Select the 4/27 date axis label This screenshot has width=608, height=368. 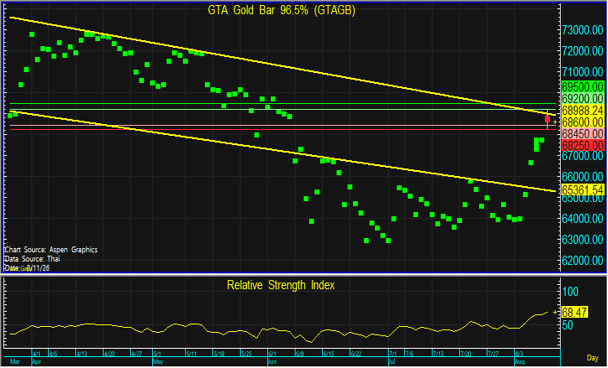point(136,354)
